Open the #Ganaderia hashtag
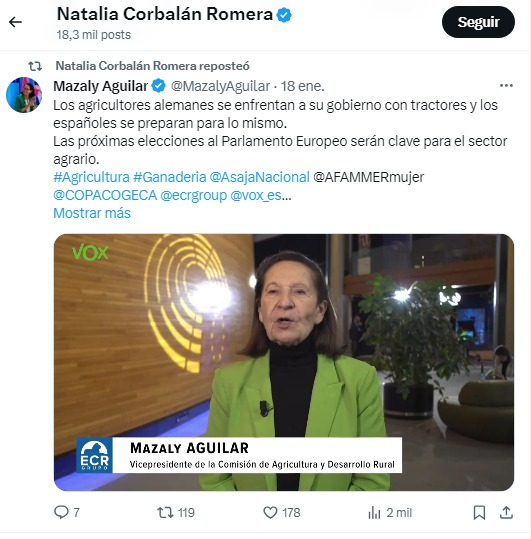 pyautogui.click(x=170, y=177)
